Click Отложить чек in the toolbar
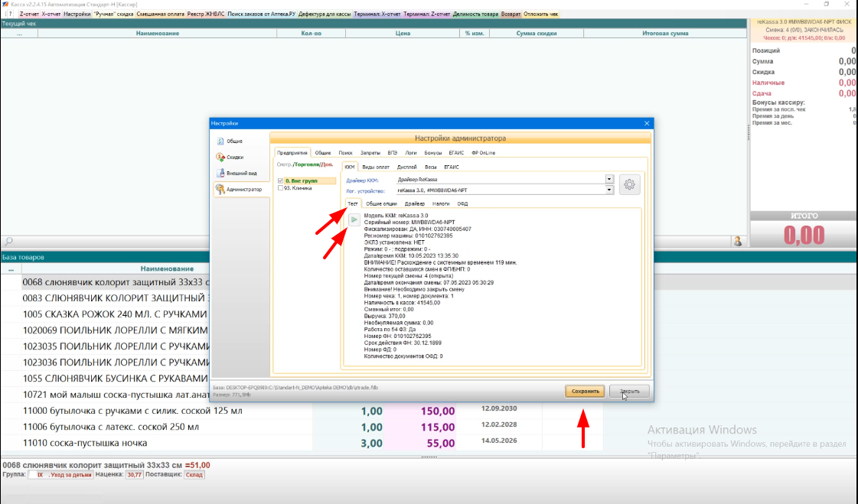858x504 pixels. 541,15
